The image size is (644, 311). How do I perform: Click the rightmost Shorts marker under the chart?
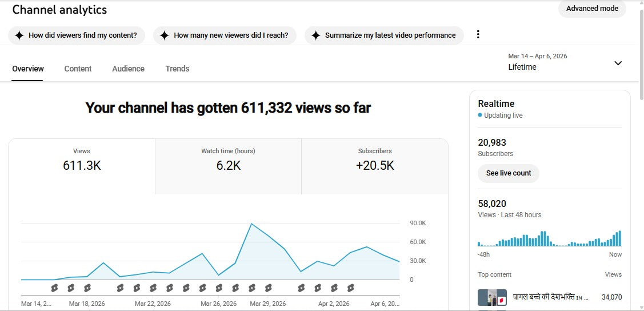click(351, 288)
